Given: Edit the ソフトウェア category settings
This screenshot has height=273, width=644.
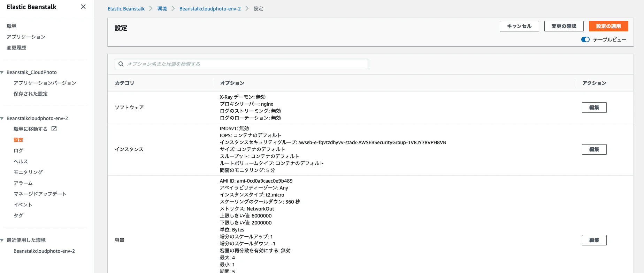Looking at the screenshot, I should coord(594,108).
